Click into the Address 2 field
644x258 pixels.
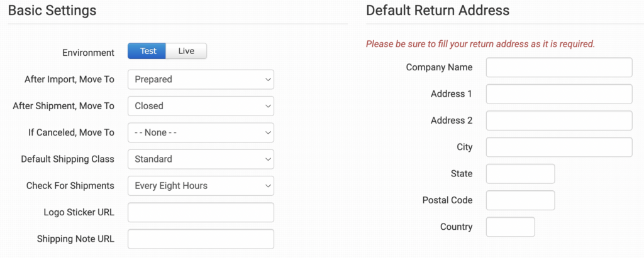pyautogui.click(x=558, y=121)
